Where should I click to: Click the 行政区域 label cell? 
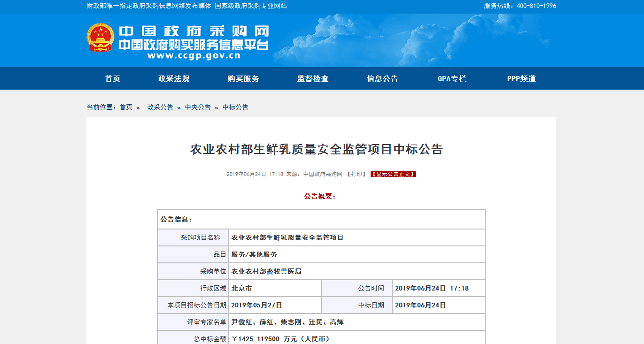coord(193,288)
